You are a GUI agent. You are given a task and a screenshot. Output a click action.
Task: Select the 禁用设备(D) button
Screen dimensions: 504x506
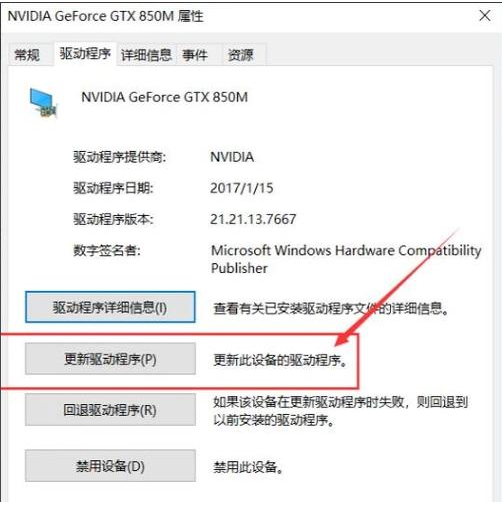(x=110, y=466)
